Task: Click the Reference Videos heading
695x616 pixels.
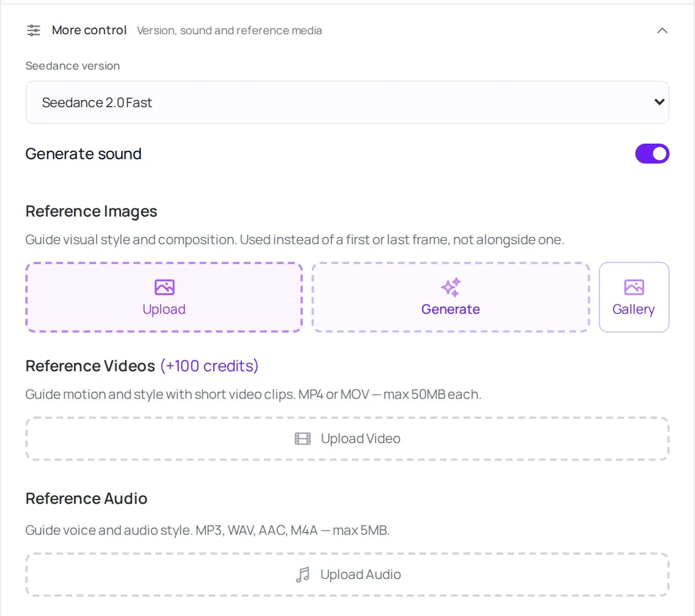Action: (x=90, y=366)
